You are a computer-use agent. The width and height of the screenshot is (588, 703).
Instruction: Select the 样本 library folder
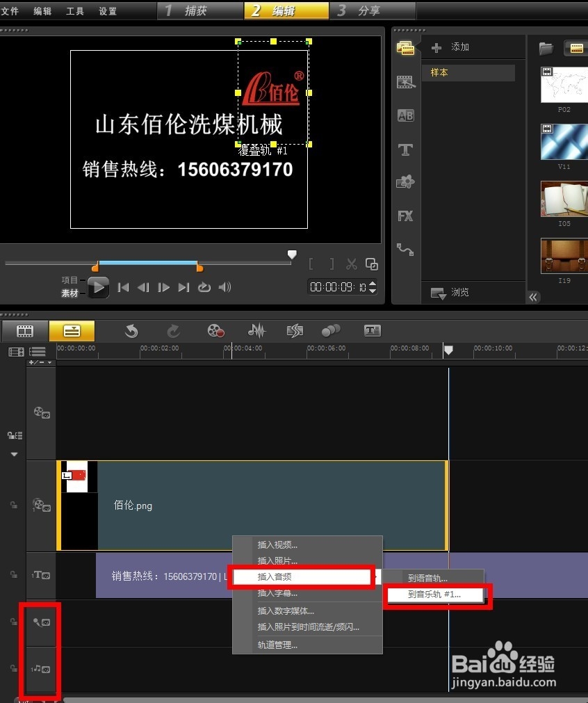point(468,72)
